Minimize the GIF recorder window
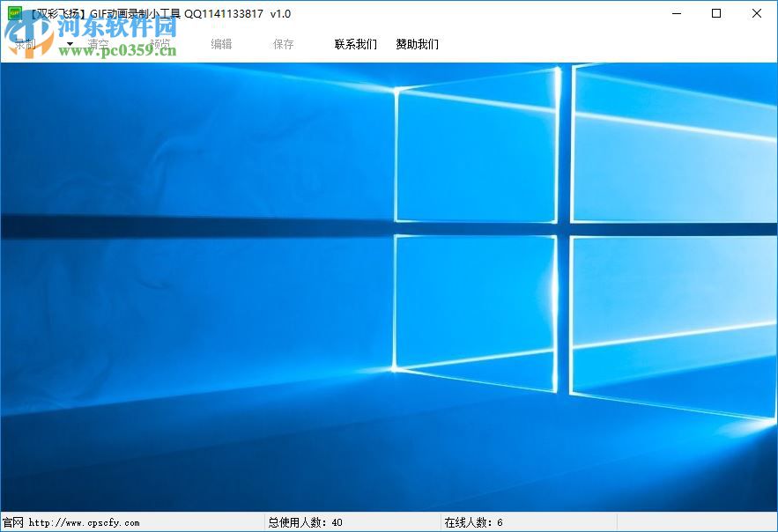The height and width of the screenshot is (532, 778). coord(677,13)
